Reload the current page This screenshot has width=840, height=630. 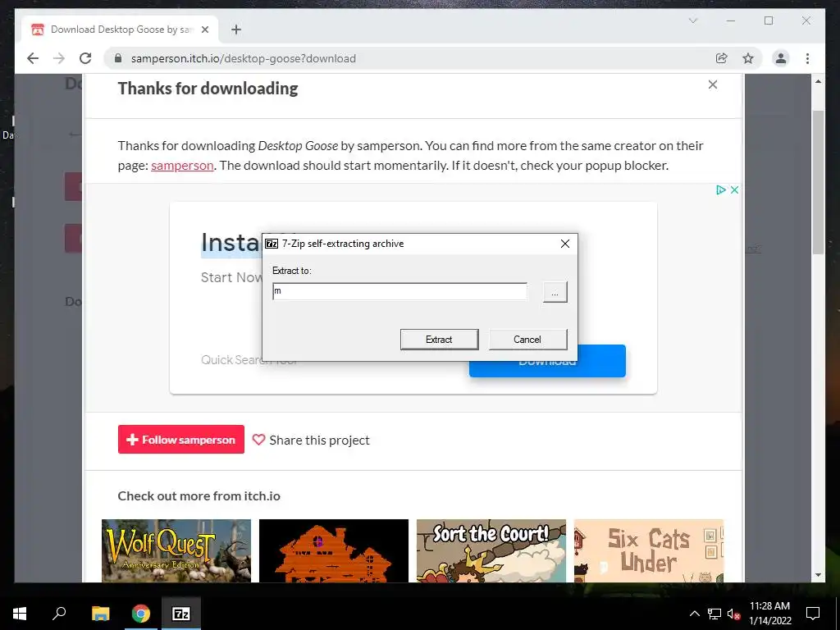pos(85,58)
